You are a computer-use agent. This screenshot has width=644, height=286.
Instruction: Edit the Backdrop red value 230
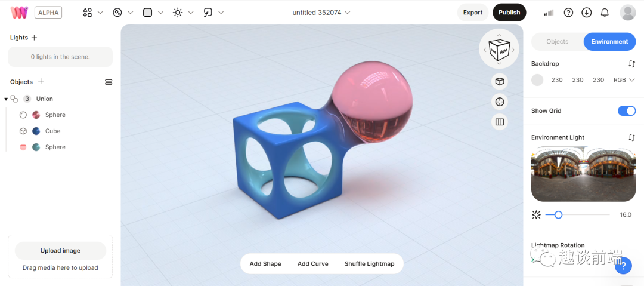click(557, 80)
